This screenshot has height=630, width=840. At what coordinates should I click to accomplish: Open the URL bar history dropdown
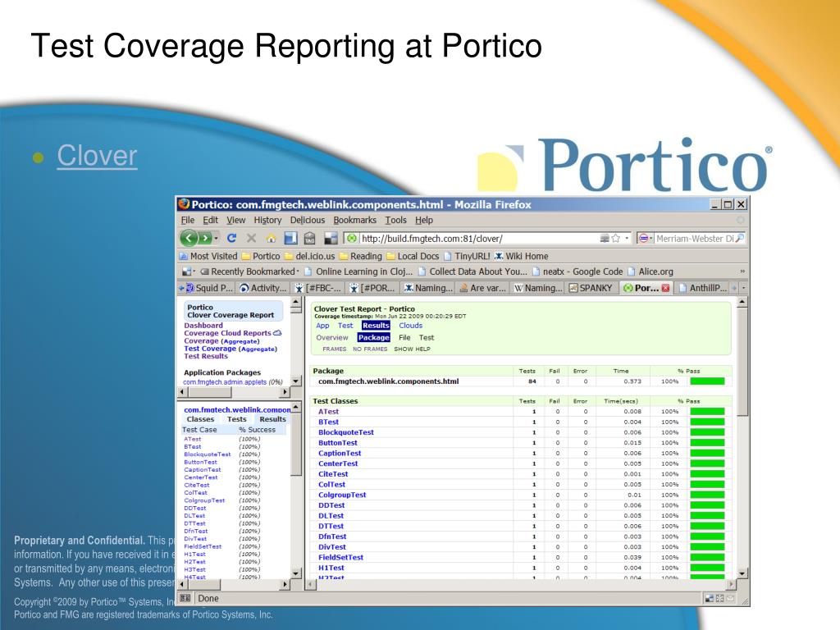627,239
